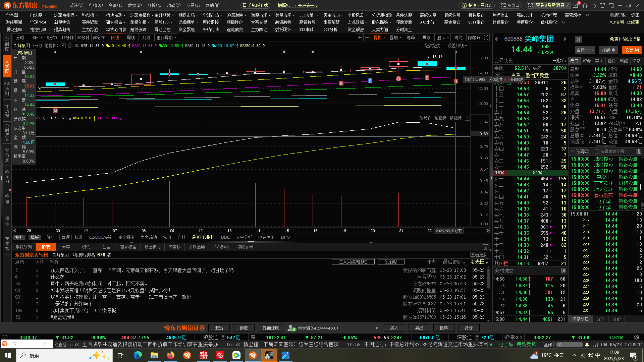Click notification bell in bottom status bar
Screen dimensions: 644x362
click(x=587, y=345)
